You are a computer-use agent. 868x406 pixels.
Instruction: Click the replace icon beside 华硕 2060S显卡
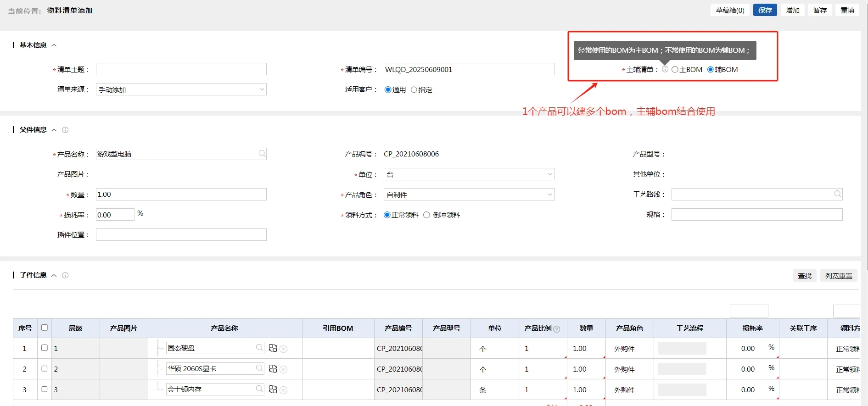pos(273,369)
